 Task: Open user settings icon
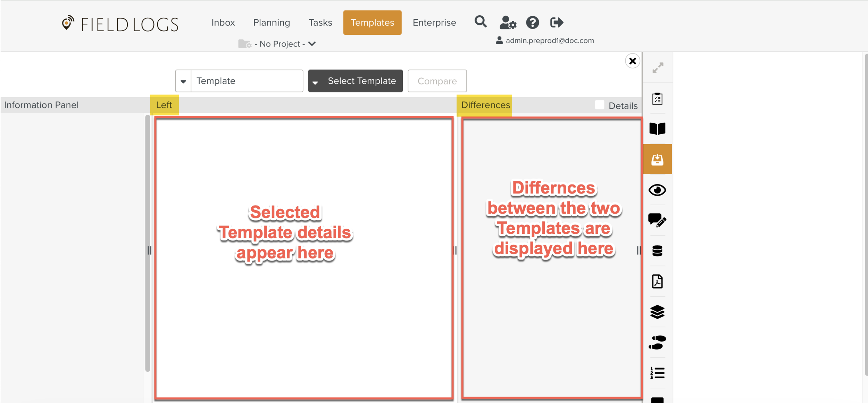[508, 23]
